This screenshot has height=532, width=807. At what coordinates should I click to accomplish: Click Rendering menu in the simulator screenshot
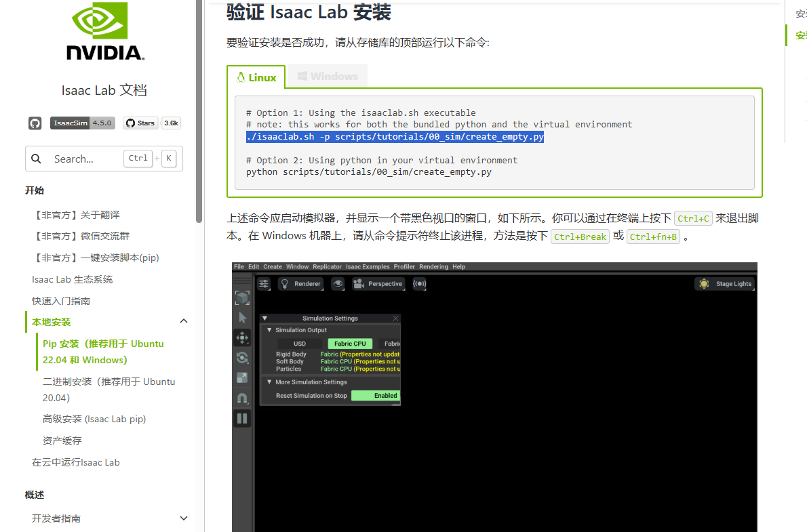coord(433,266)
